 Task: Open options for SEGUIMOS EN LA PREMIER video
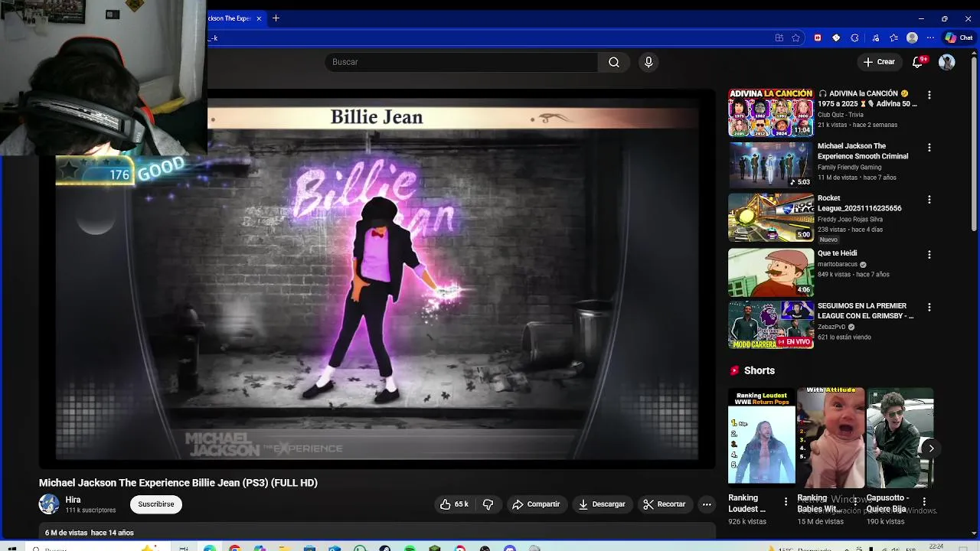[929, 307]
